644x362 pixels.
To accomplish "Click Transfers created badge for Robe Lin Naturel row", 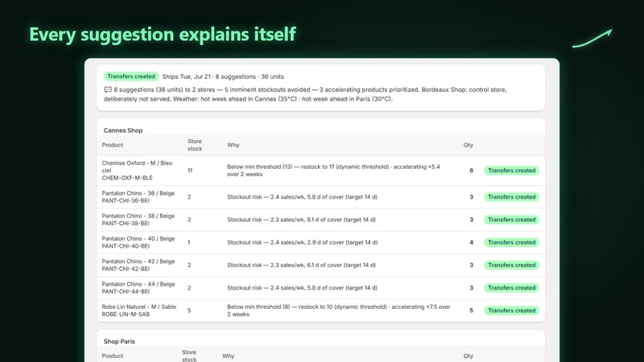I will (511, 311).
